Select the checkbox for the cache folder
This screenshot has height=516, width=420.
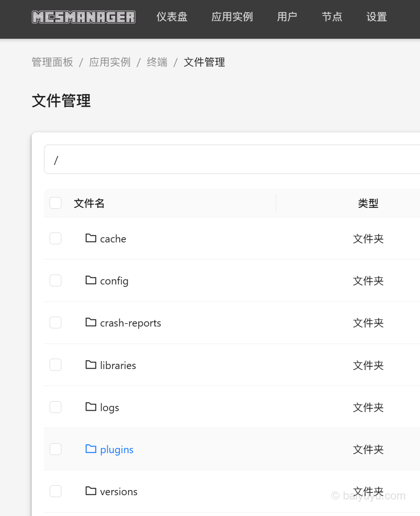pyautogui.click(x=55, y=238)
